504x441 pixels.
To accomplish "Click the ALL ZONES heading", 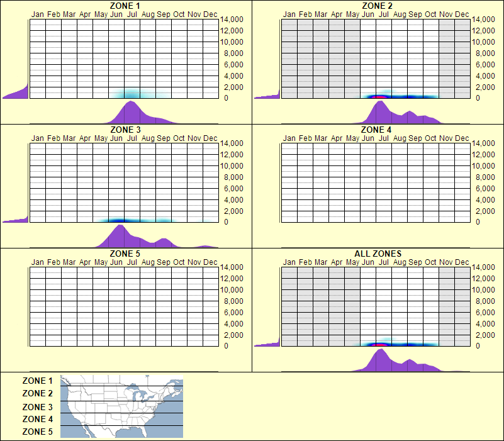I will 378,254.
